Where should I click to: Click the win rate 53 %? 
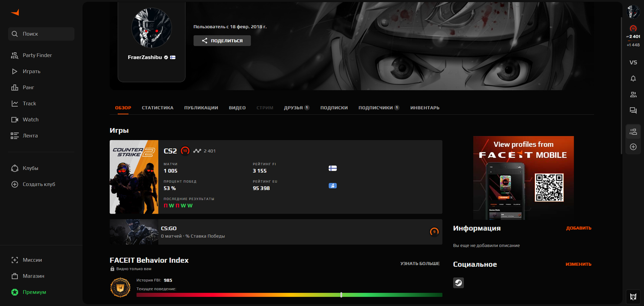click(170, 188)
